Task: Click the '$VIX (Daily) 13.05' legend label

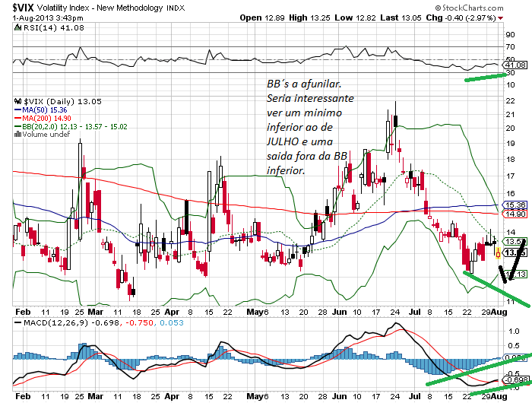Action: click(62, 102)
